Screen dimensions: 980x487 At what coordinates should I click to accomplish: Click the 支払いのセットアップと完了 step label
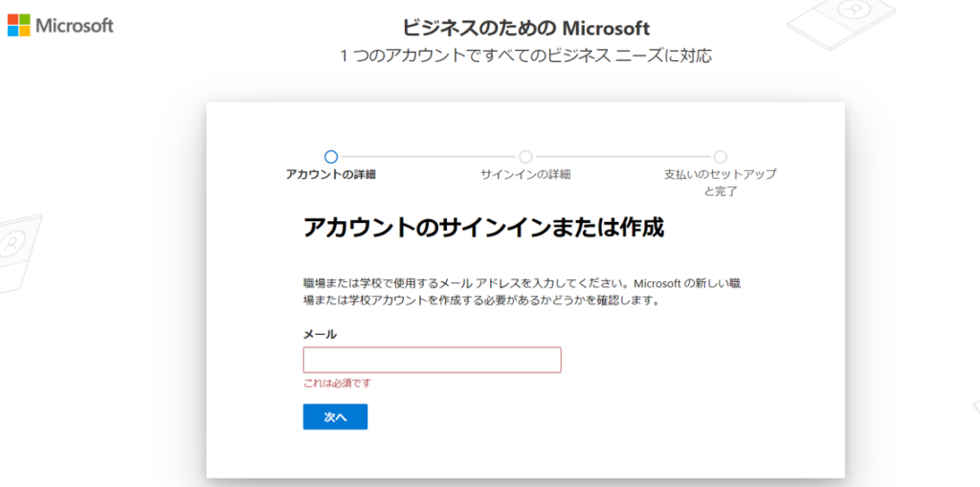[x=720, y=183]
